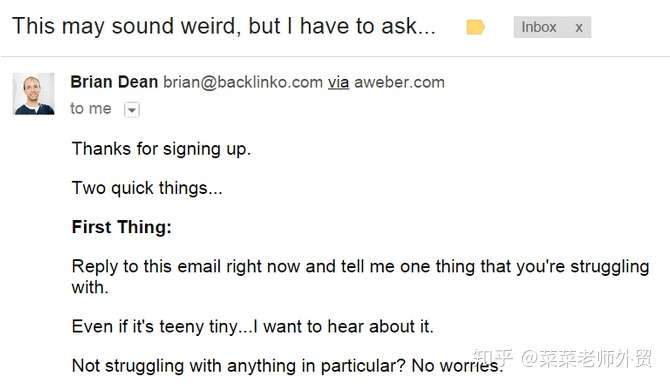
Task: Click the "to me" recipient text
Action: (x=91, y=108)
